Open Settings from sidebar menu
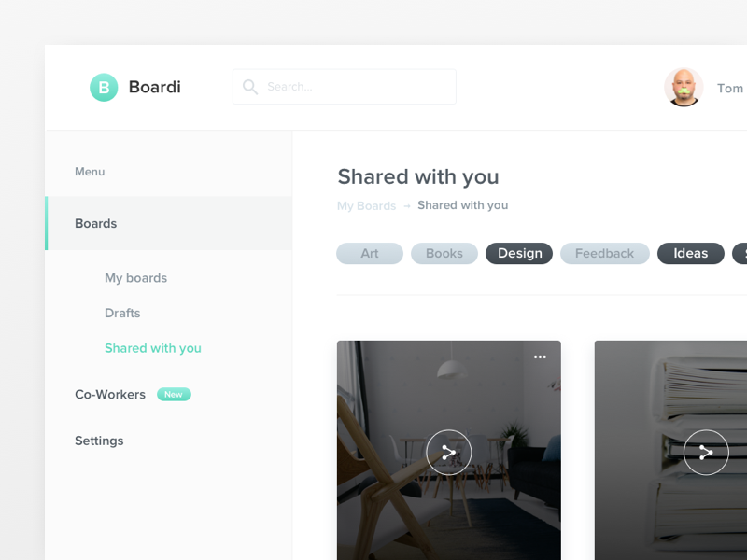This screenshot has width=747, height=560. [99, 441]
